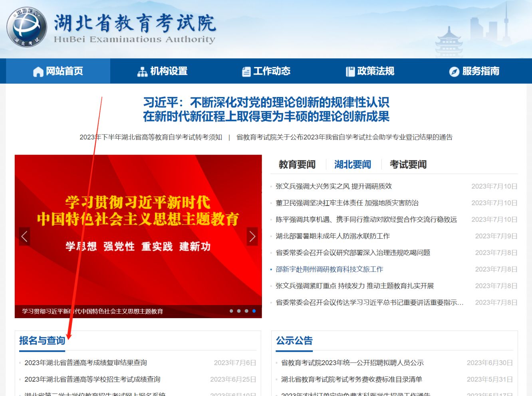Click the document icon beside 工作动态

(246, 72)
